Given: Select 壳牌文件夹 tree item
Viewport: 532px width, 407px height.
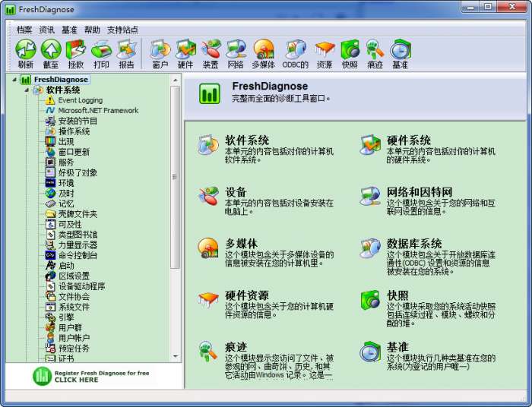Looking at the screenshot, I should 78,214.
